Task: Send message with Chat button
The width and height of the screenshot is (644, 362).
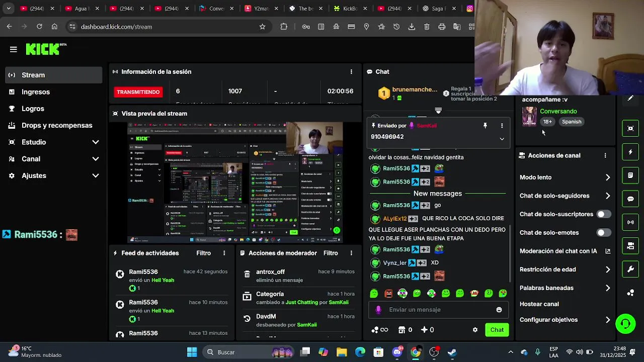Action: [497, 330]
